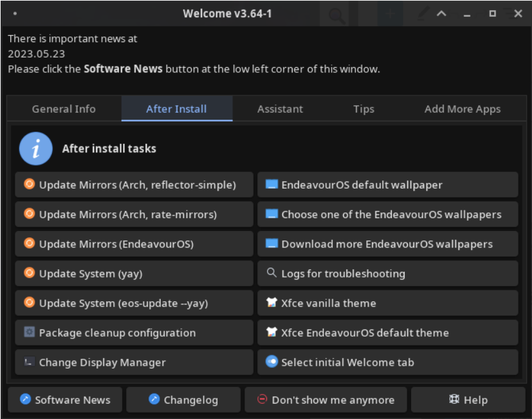Select the After Install tab
Image resolution: width=532 pixels, height=419 pixels.
click(177, 109)
